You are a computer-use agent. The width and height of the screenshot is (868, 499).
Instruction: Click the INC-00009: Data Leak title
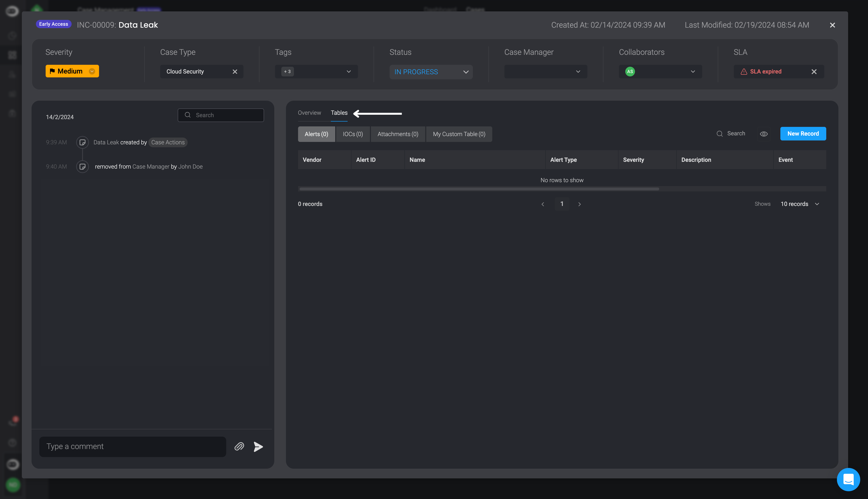pos(117,25)
